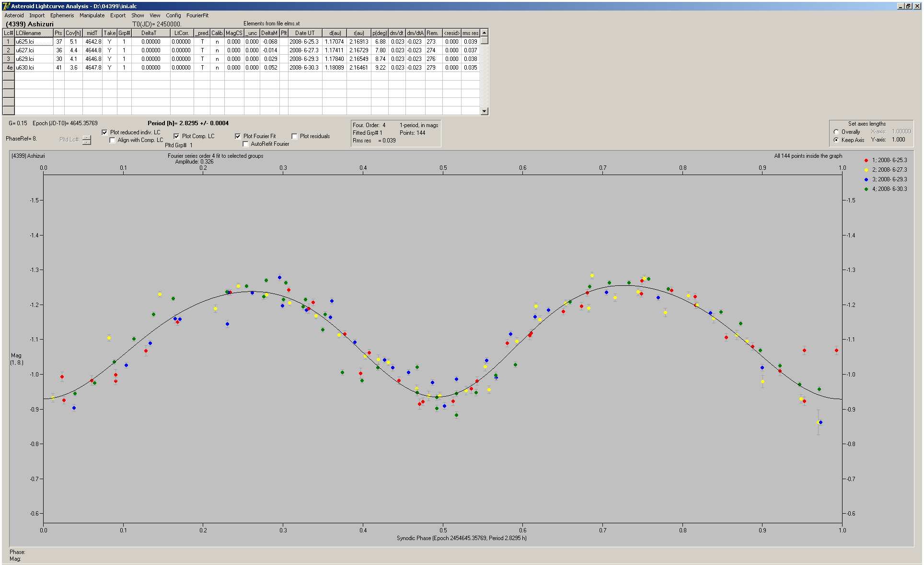The width and height of the screenshot is (924, 565).
Task: Click the Period [h] value text
Action: click(188, 123)
